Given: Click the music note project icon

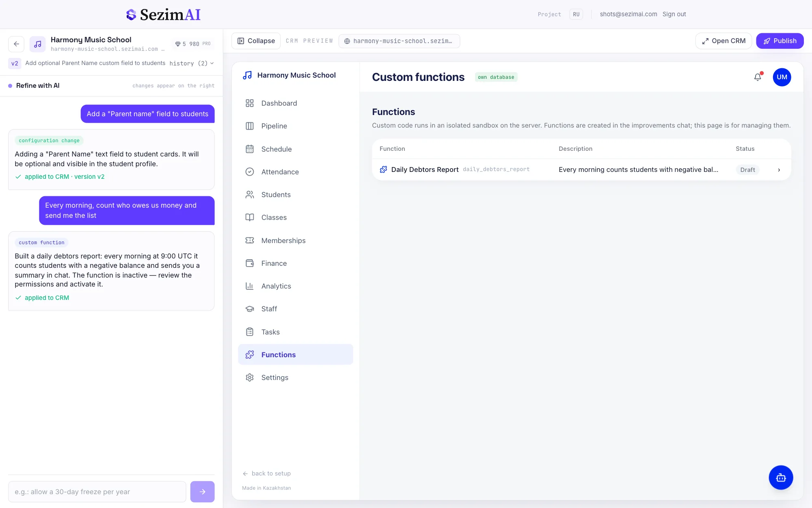Looking at the screenshot, I should (x=38, y=44).
